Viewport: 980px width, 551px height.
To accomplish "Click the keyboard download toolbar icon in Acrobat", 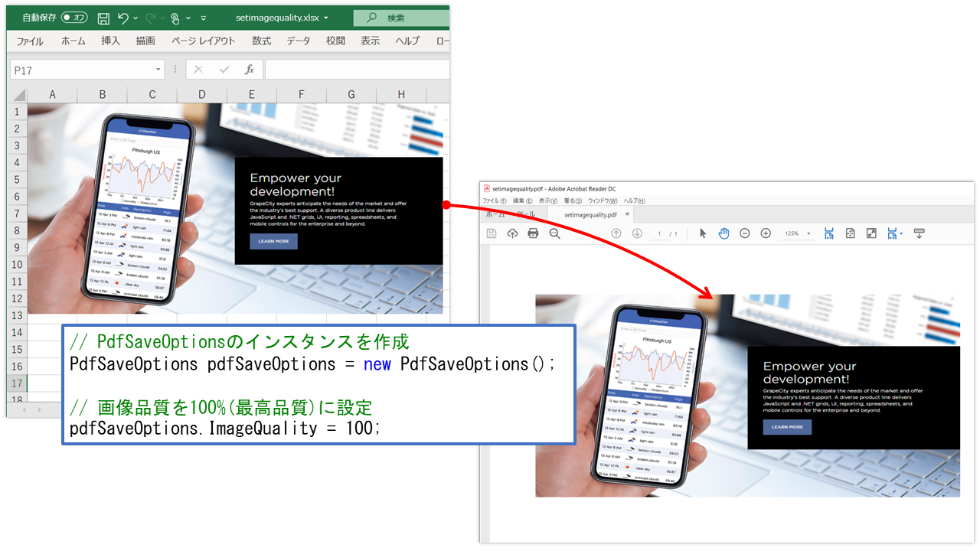I will pos(920,233).
